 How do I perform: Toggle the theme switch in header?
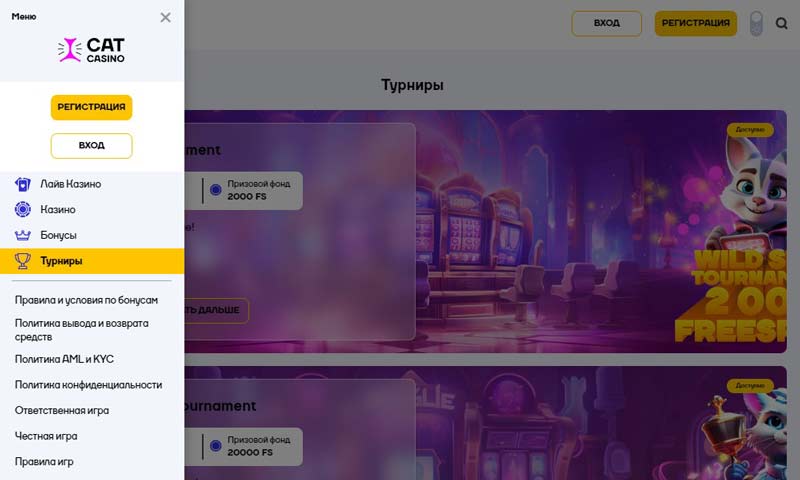[x=756, y=23]
